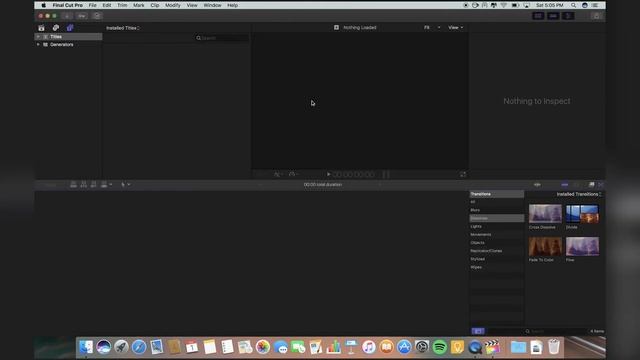The width and height of the screenshot is (640, 360).
Task: Click the viewer full screen button
Action: 463,174
